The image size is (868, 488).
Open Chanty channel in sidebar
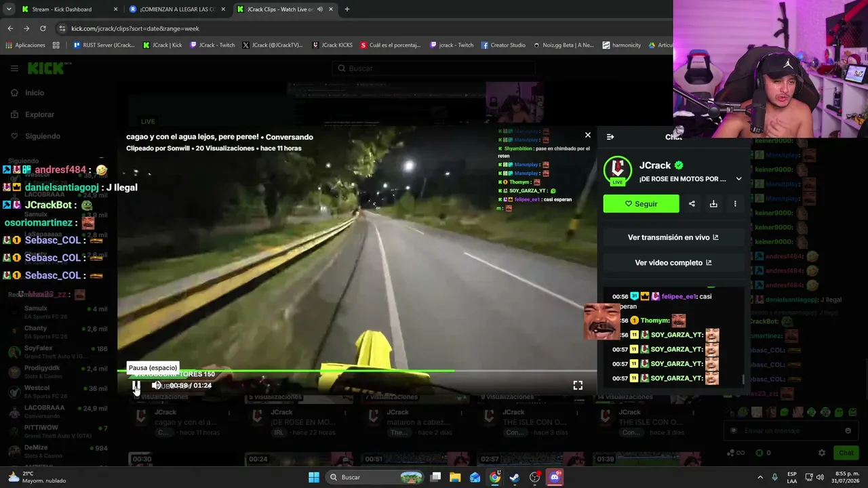[x=58, y=332]
